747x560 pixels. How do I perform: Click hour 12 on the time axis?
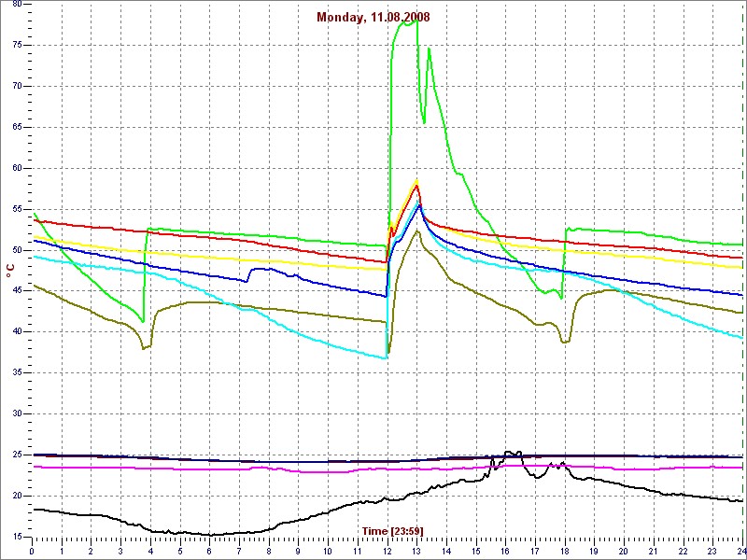point(388,552)
